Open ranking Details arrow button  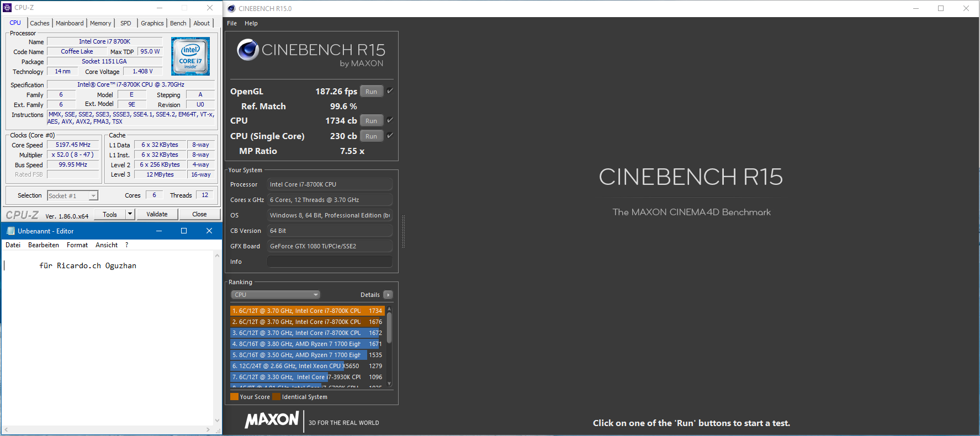click(388, 295)
